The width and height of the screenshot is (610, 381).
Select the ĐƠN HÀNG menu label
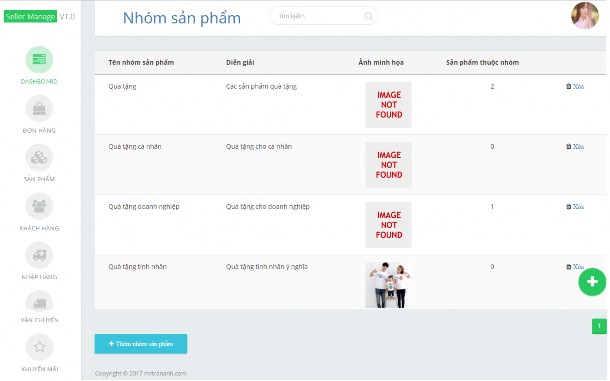[x=39, y=130]
